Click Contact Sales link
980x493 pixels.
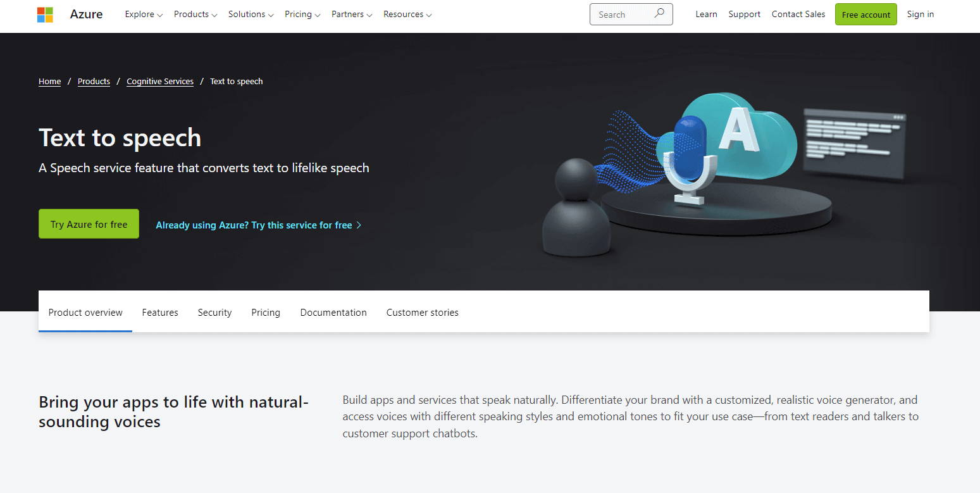pyautogui.click(x=798, y=14)
